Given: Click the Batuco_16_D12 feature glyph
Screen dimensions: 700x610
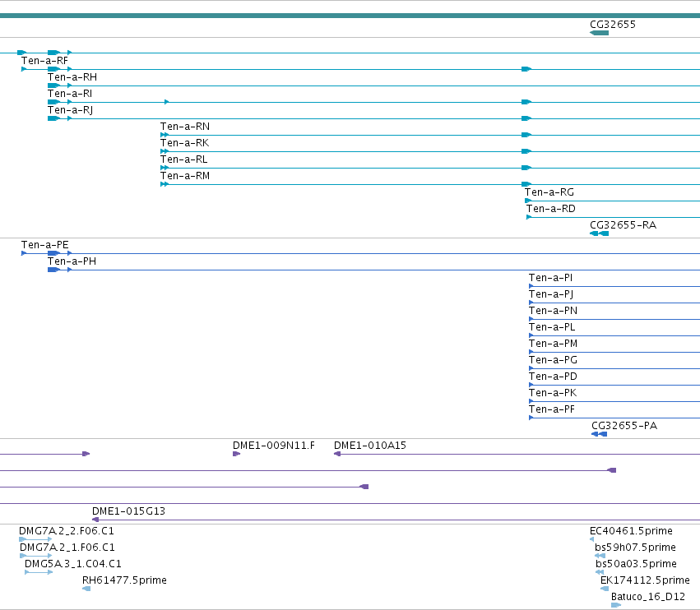Looking at the screenshot, I should pos(616,606).
